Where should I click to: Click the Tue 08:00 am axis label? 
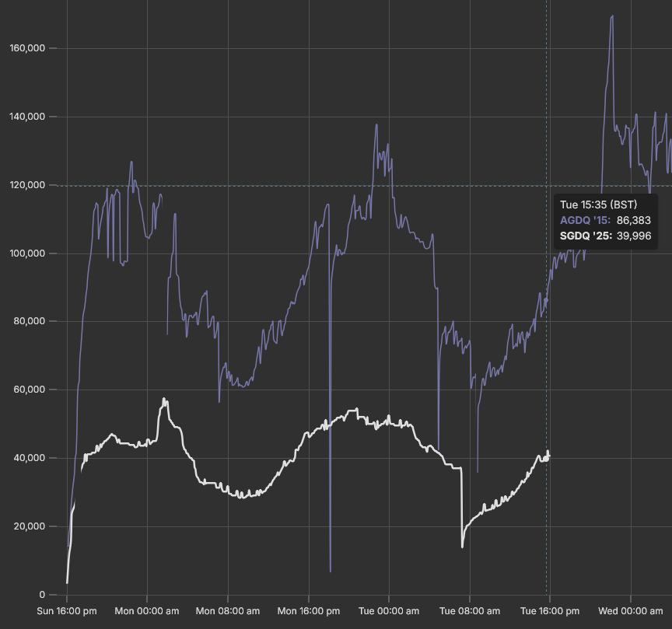point(470,611)
